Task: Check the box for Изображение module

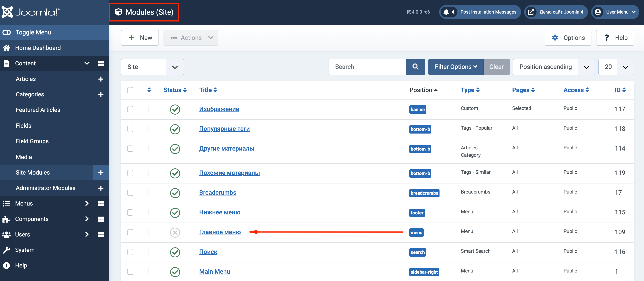Action: click(130, 109)
